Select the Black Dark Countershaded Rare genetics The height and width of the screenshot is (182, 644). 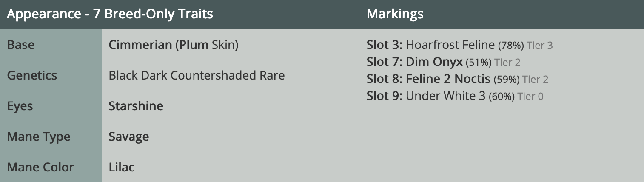[197, 75]
